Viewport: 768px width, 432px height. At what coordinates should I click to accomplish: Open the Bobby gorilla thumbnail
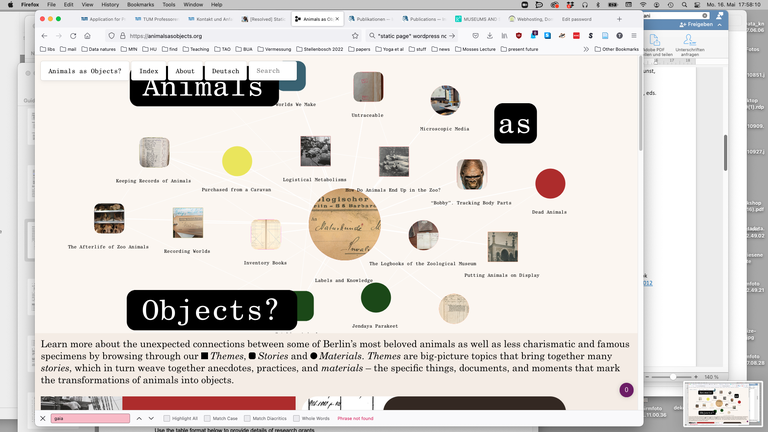(x=472, y=174)
